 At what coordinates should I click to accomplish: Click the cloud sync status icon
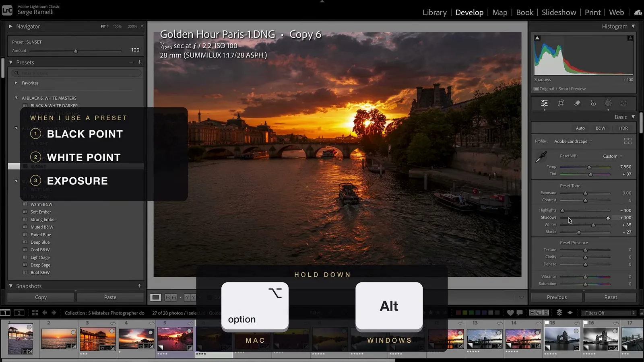click(638, 12)
